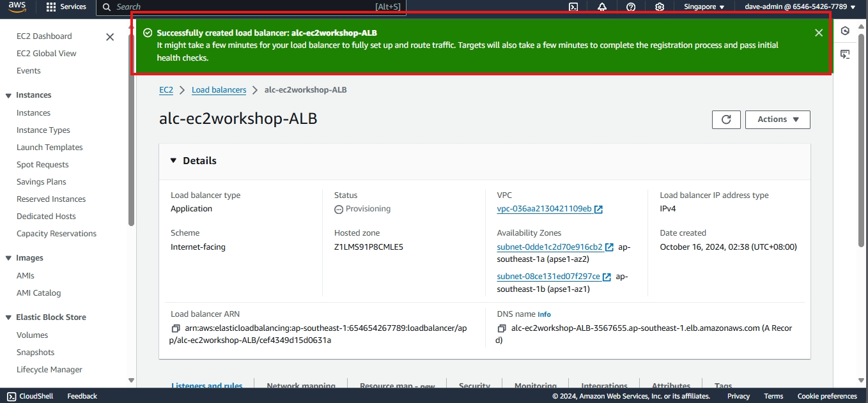Image resolution: width=868 pixels, height=403 pixels.
Task: Click the AWS console search field
Action: point(249,7)
